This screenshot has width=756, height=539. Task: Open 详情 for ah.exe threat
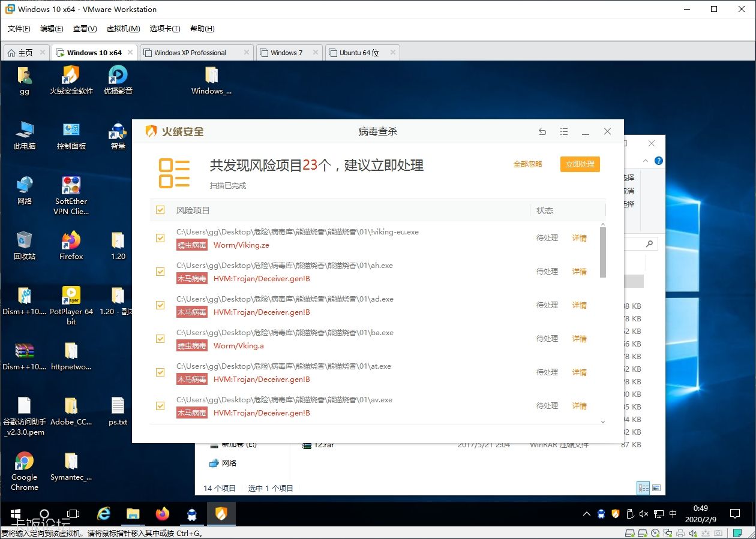pyautogui.click(x=579, y=272)
